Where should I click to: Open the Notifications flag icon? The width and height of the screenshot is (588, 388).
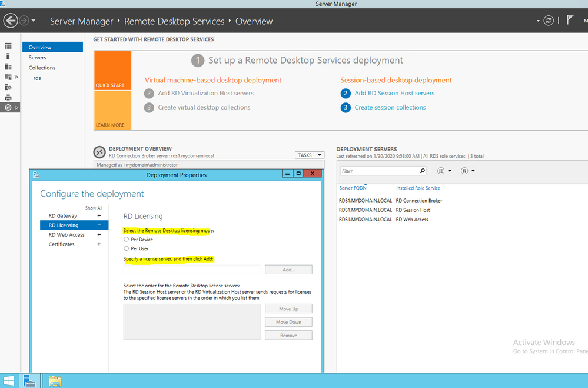[x=570, y=20]
